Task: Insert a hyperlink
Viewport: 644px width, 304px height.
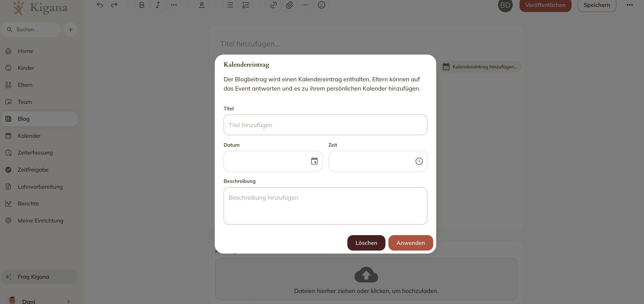Action: [274, 5]
